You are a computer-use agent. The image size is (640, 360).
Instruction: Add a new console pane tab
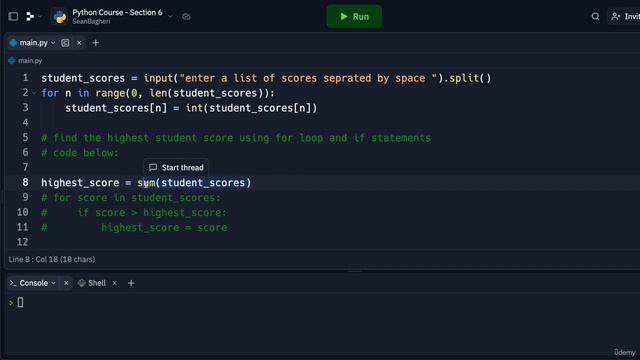pos(131,283)
